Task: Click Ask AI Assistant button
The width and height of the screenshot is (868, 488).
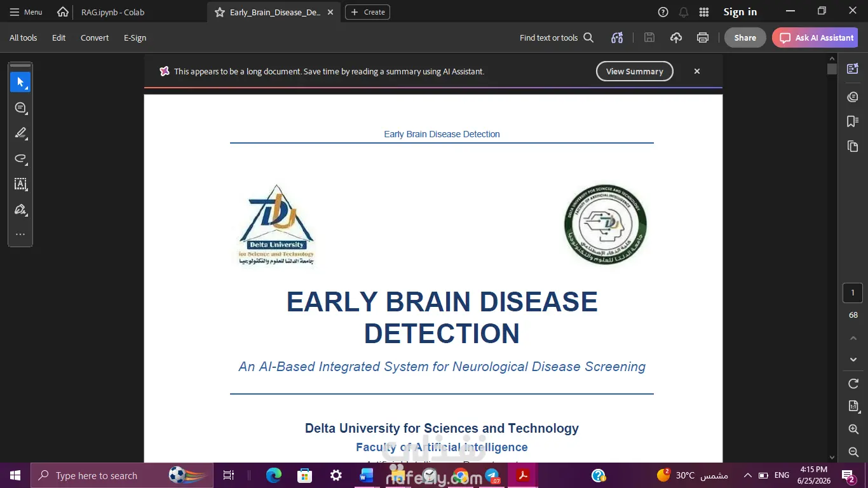Action: click(x=815, y=37)
